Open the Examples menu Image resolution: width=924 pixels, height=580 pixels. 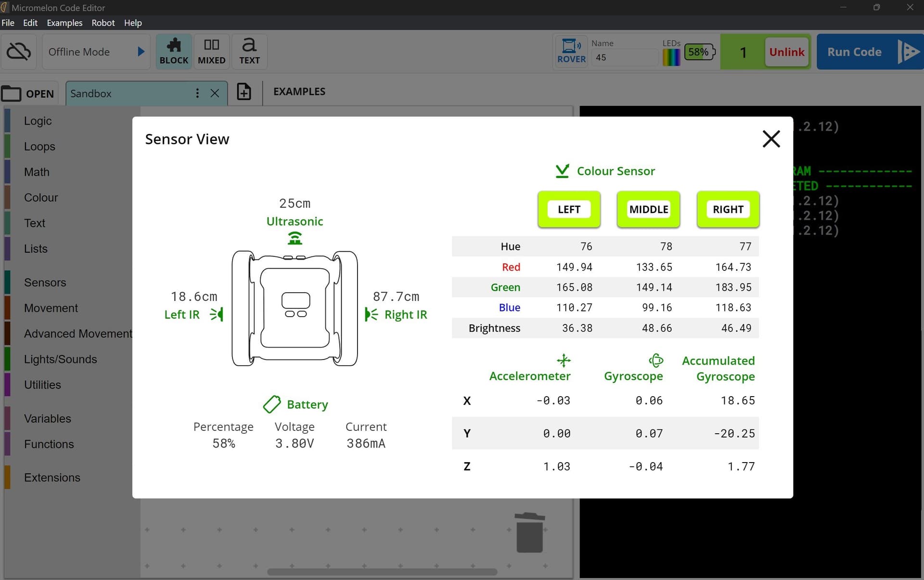[64, 23]
